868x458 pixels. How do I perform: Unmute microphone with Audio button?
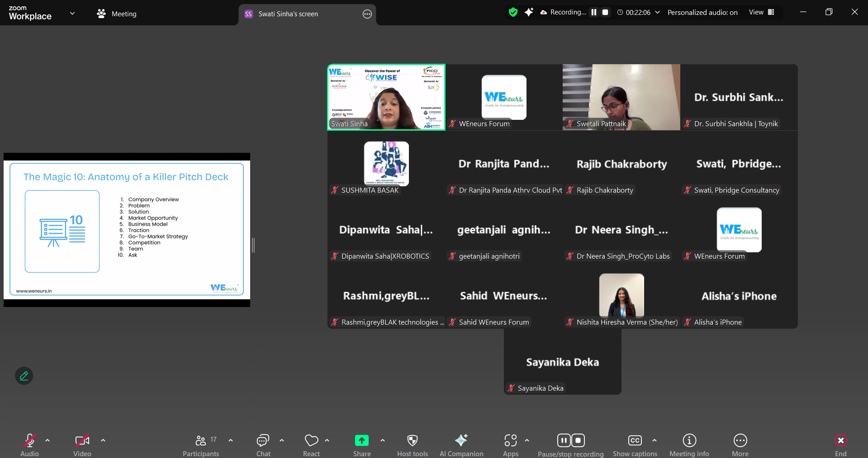(29, 445)
